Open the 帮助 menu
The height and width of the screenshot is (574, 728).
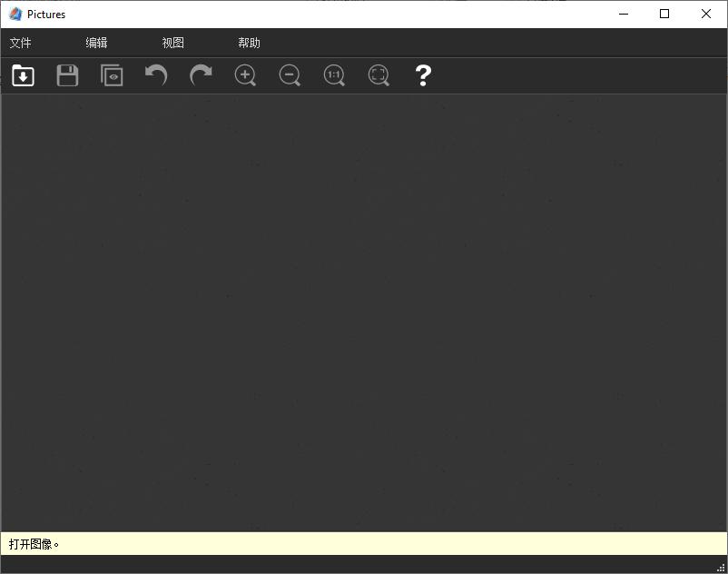click(249, 43)
